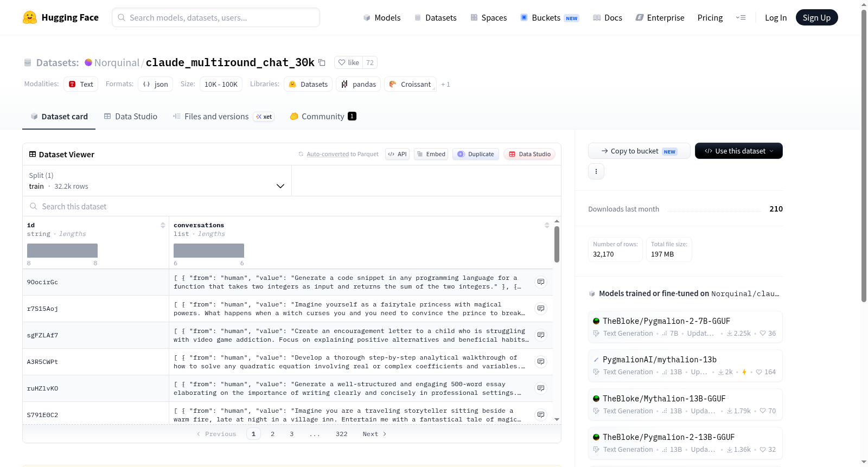This screenshot has height=467, width=868.
Task: Click the Copy to bucket button
Action: (639, 151)
